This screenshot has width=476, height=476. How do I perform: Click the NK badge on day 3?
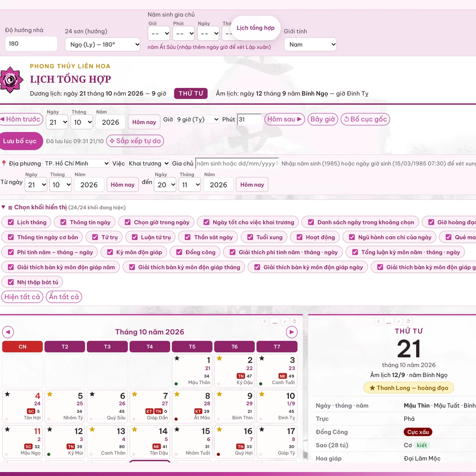(x=282, y=376)
